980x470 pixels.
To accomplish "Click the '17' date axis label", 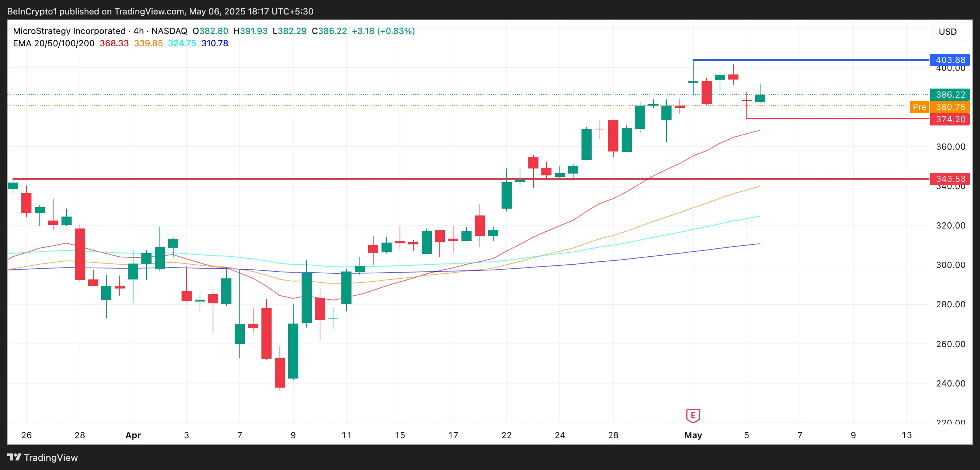I will click(x=453, y=435).
